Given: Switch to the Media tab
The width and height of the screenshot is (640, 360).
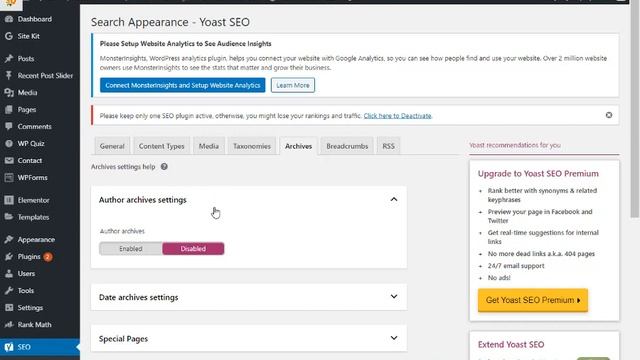Looking at the screenshot, I should pyautogui.click(x=209, y=146).
